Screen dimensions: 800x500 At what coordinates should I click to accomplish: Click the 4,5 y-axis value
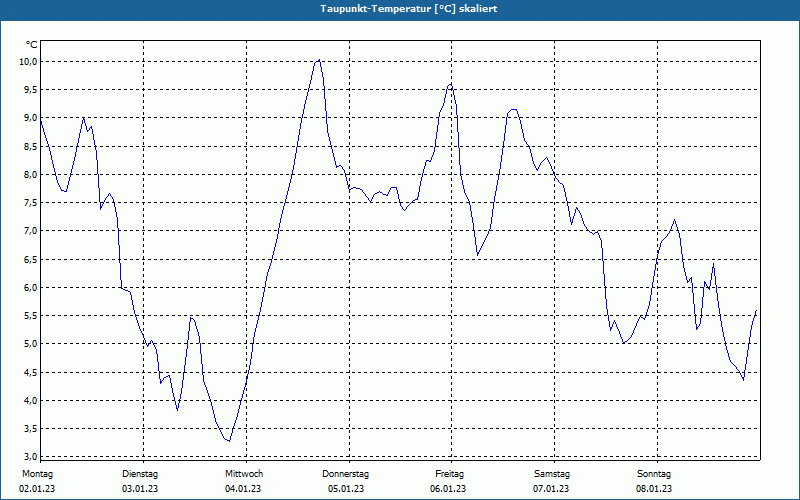(x=31, y=372)
